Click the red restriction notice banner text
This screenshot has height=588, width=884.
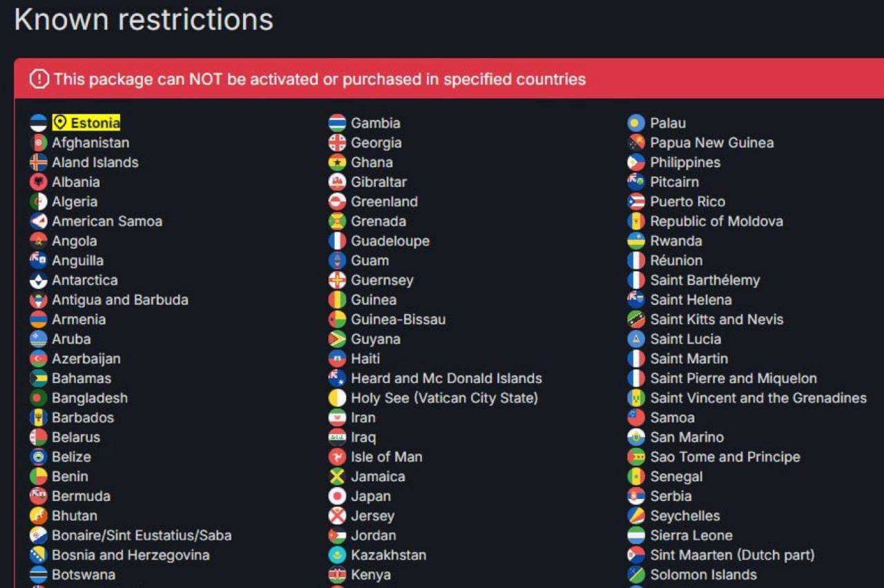pyautogui.click(x=320, y=79)
